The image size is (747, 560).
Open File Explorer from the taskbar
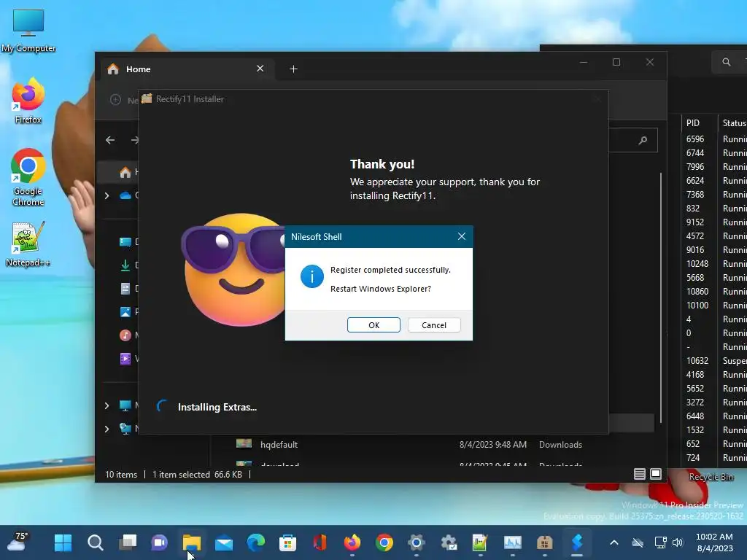pos(192,542)
